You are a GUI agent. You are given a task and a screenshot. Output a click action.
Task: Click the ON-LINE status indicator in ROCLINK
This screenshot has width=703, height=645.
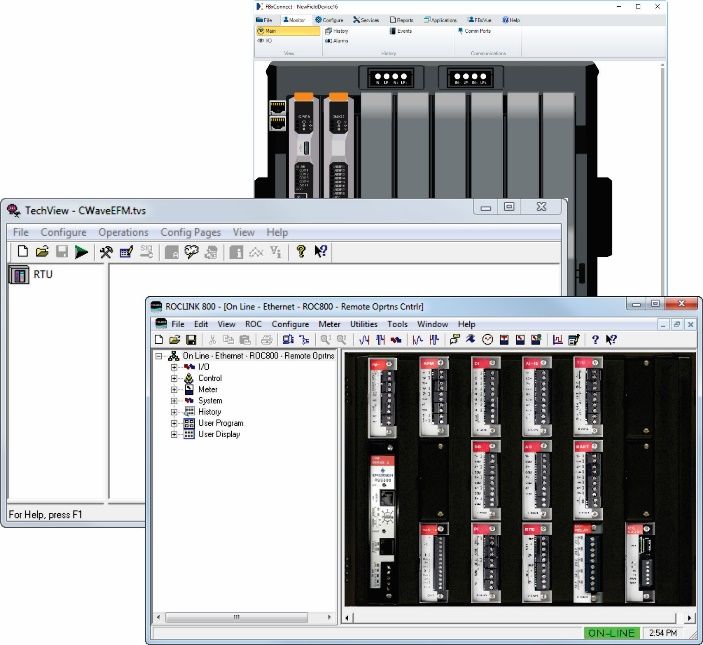coord(611,633)
